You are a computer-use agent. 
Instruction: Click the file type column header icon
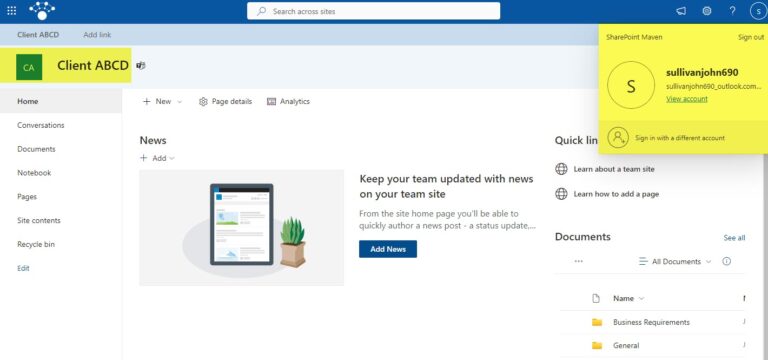pos(596,298)
